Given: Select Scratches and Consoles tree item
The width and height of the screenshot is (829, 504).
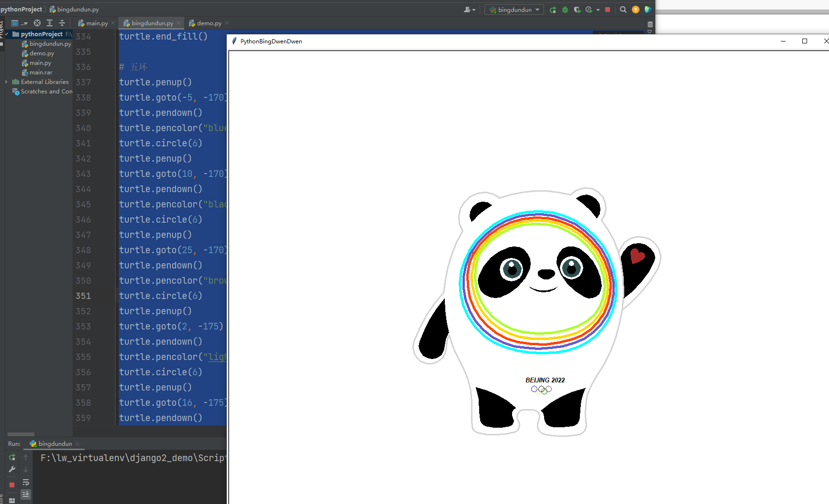Looking at the screenshot, I should 42,92.
